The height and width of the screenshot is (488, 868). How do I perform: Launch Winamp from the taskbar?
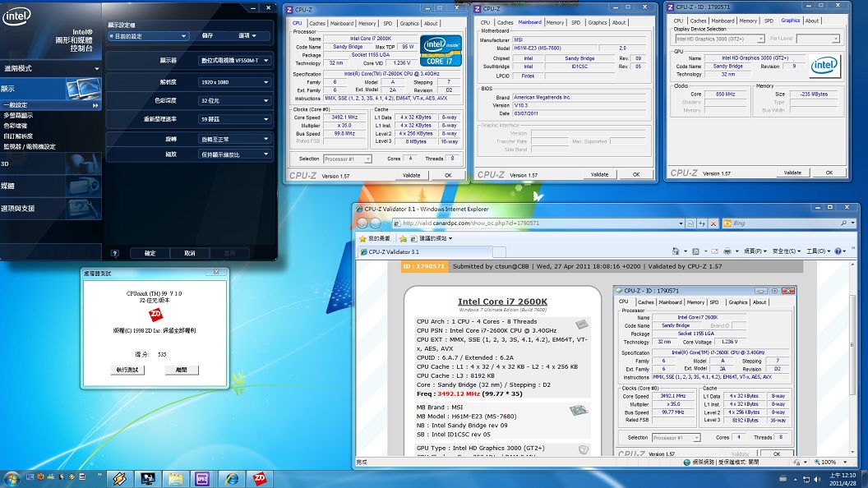point(119,479)
